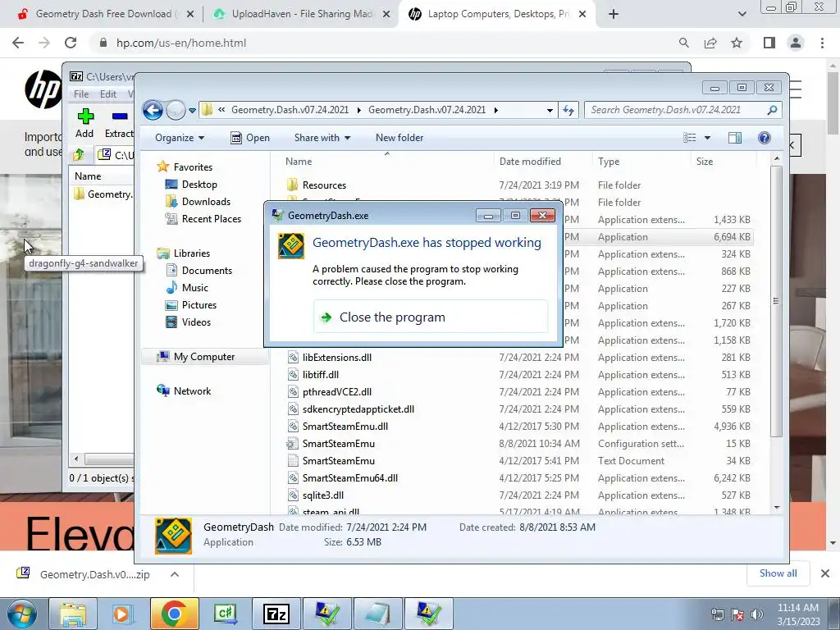The height and width of the screenshot is (630, 840).
Task: Click Search Geometry.Dash.v07.24.2021 field
Action: (682, 110)
